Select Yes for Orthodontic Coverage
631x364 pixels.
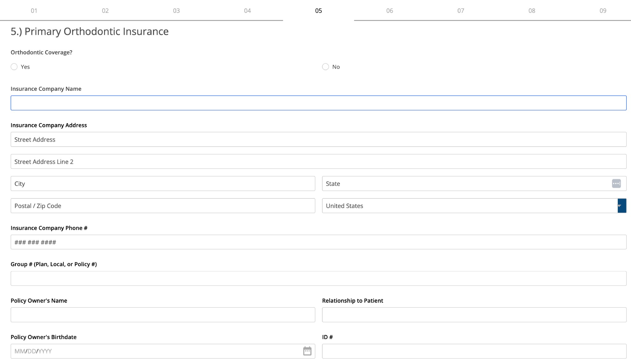[14, 67]
